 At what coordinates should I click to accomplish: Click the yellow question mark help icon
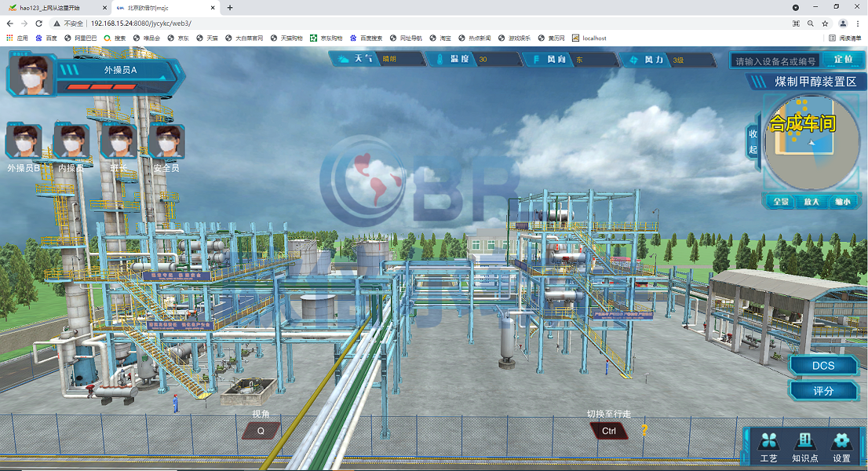pos(644,430)
